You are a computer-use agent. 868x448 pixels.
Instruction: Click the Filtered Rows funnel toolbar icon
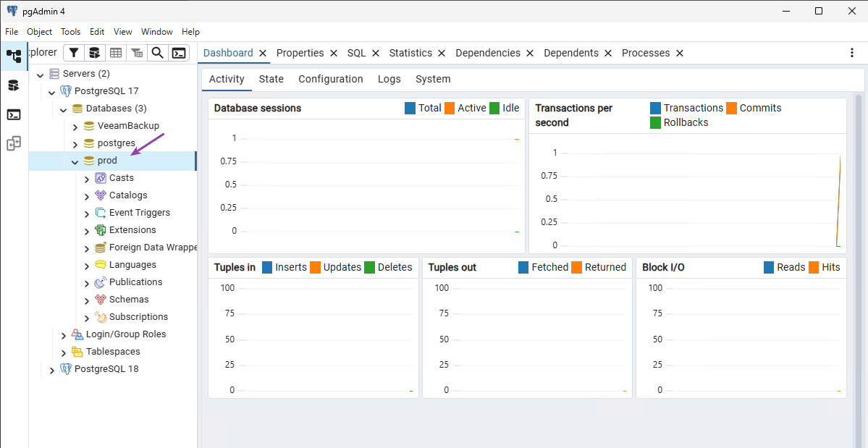(x=74, y=53)
